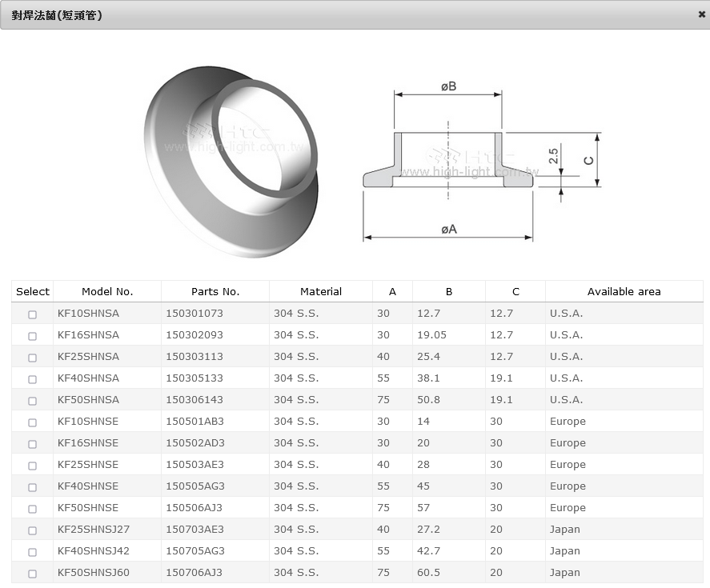This screenshot has height=588, width=710.
Task: Enable the KF40SHNSA selection checkbox
Action: point(33,379)
